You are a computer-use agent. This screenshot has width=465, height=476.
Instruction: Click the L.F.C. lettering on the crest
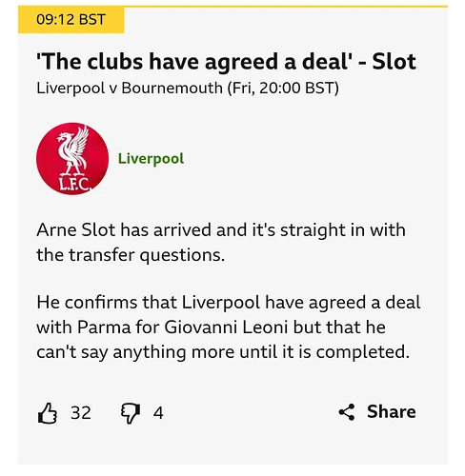75,184
